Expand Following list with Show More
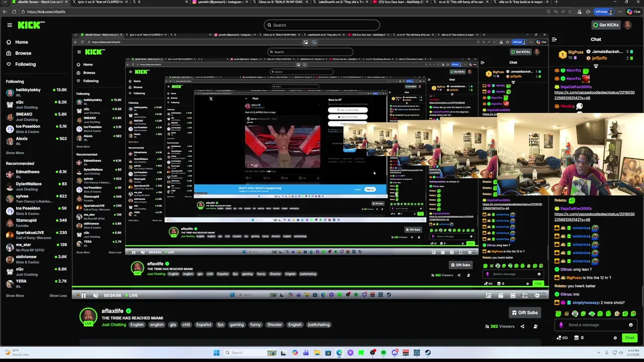 click(15, 153)
